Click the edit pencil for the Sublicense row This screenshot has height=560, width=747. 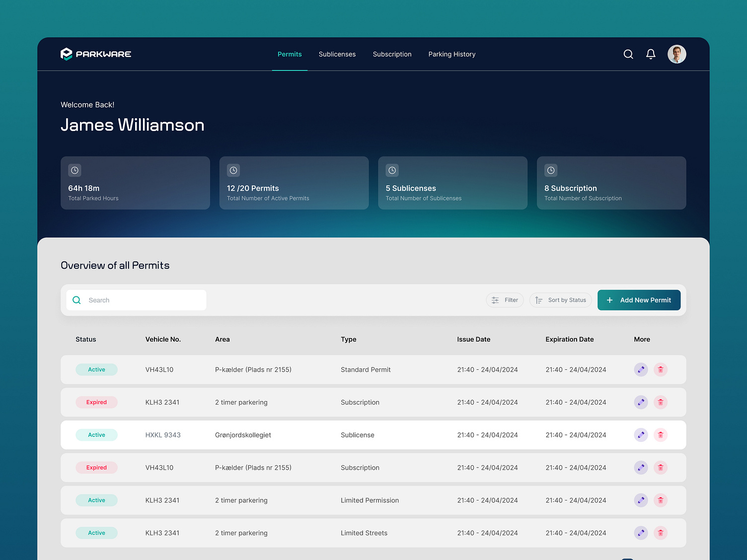(x=641, y=435)
